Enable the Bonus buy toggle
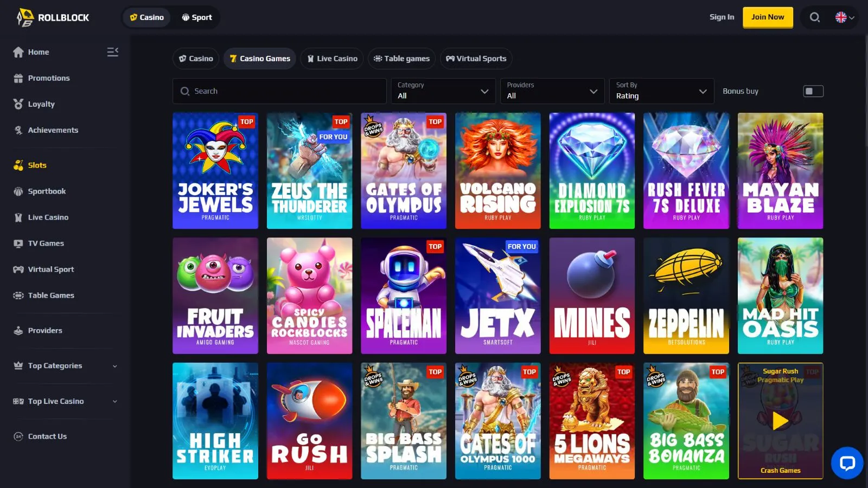This screenshot has width=868, height=488. tap(813, 91)
